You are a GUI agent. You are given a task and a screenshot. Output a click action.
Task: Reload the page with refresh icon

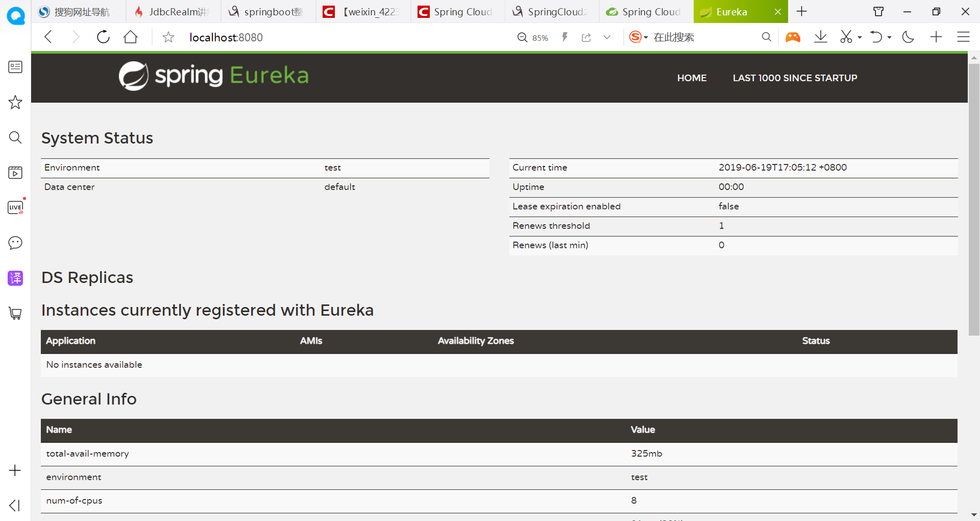tap(103, 37)
